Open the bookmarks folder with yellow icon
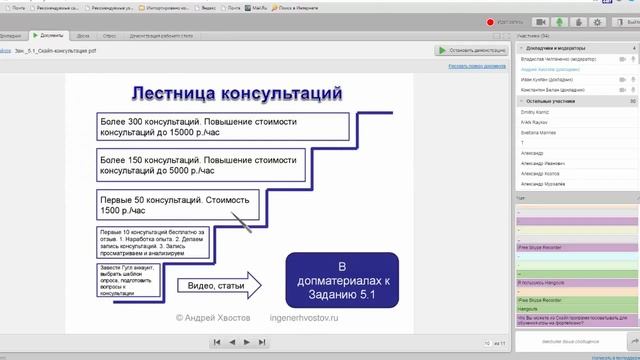 (164, 8)
